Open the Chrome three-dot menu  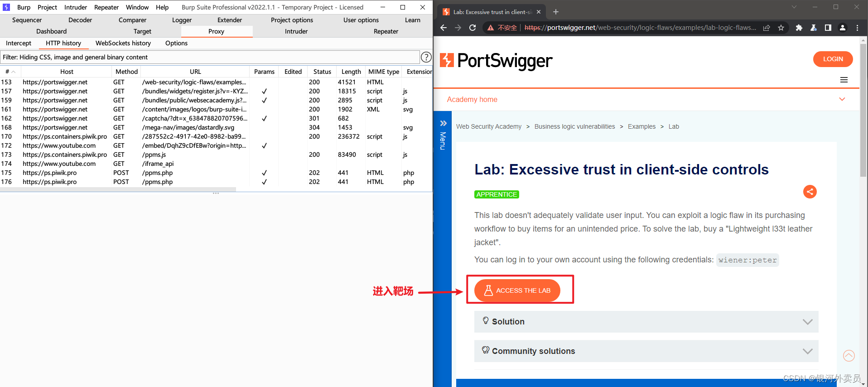pyautogui.click(x=857, y=28)
